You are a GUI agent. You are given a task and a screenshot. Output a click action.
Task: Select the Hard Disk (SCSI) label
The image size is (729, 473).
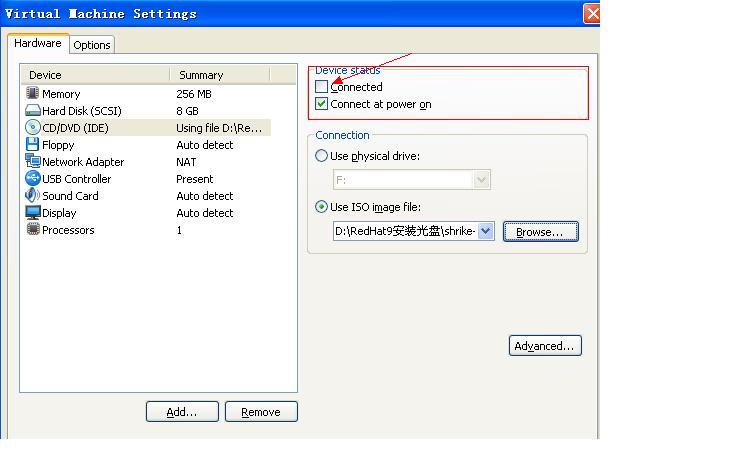click(x=82, y=111)
